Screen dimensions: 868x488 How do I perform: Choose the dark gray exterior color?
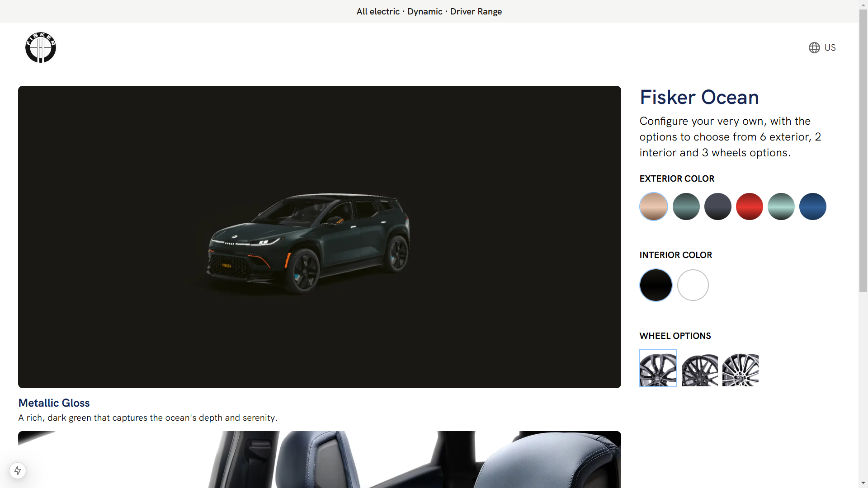pyautogui.click(x=718, y=206)
